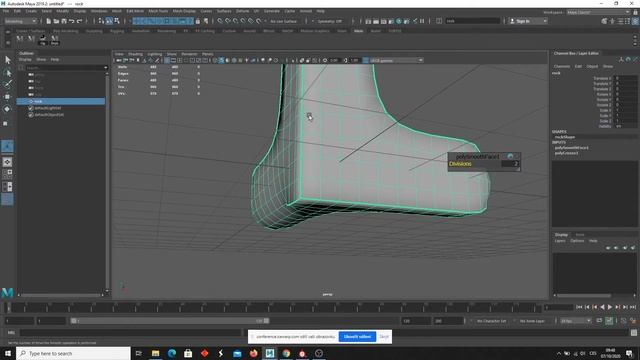Click the blue allow button in popup
The width and height of the screenshot is (640, 360).
357,337
